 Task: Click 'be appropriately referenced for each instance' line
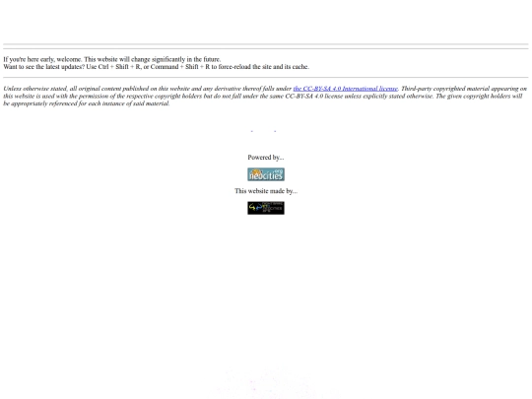(86, 103)
